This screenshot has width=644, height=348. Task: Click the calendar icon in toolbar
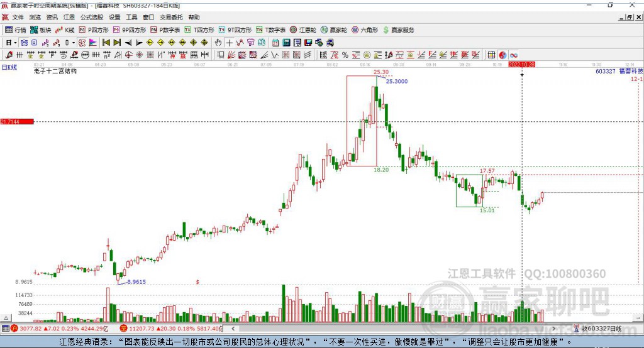coord(275,43)
